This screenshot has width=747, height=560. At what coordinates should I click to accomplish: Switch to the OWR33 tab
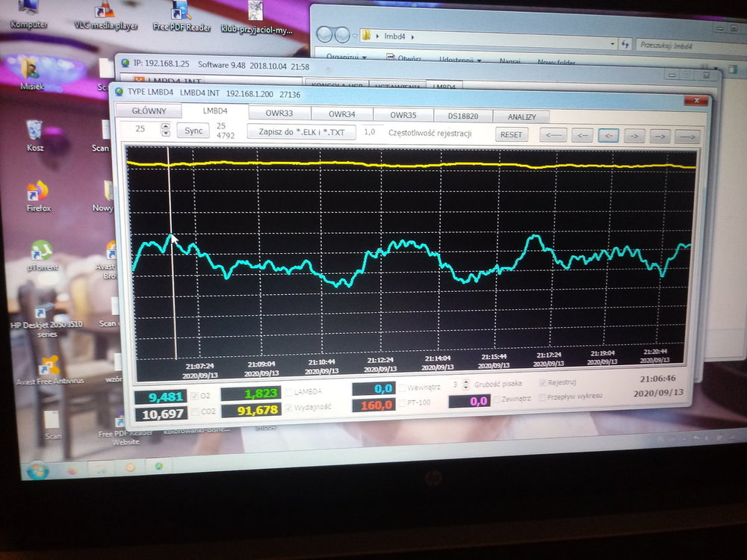[x=278, y=114]
